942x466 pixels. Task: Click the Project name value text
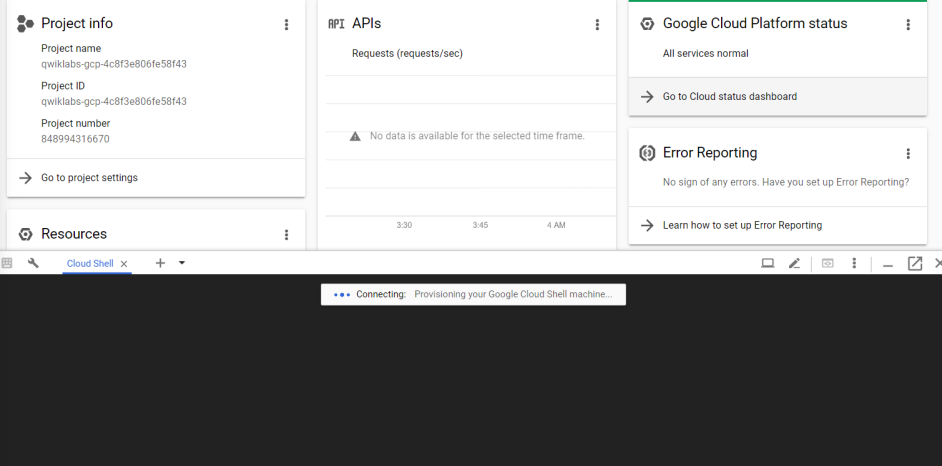point(114,64)
